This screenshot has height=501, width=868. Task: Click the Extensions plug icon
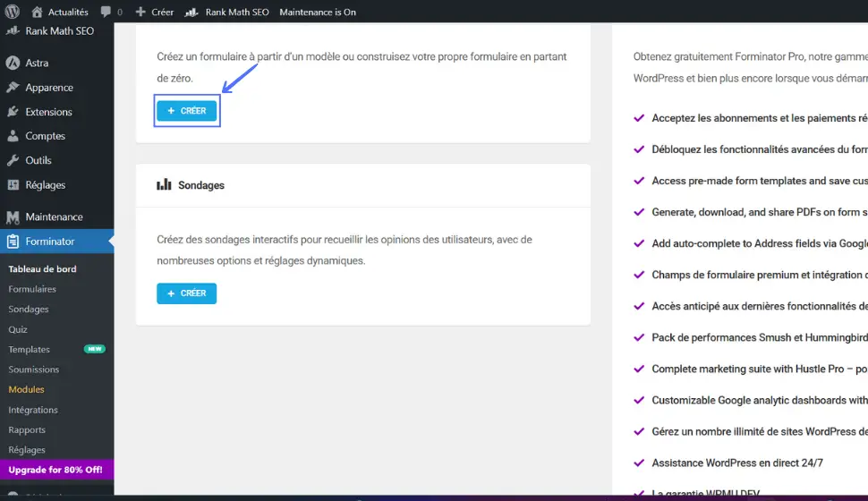click(13, 112)
